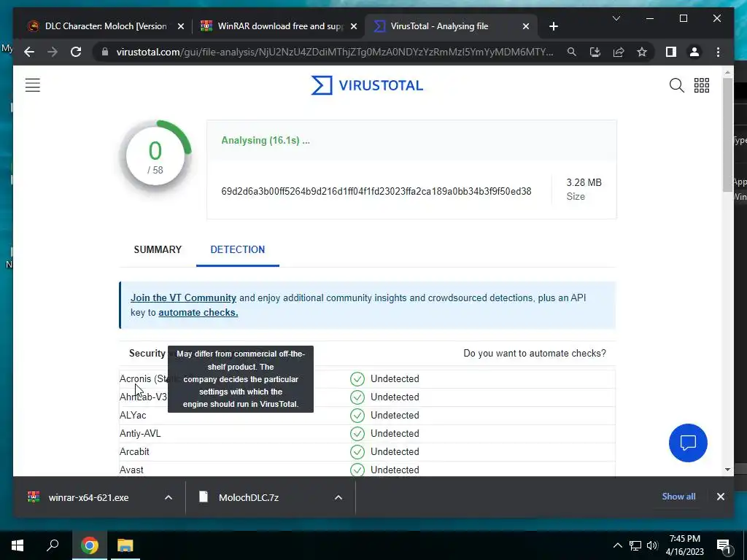Screen dimensions: 747x560
Task: Open the notification center icon
Action: (724, 545)
